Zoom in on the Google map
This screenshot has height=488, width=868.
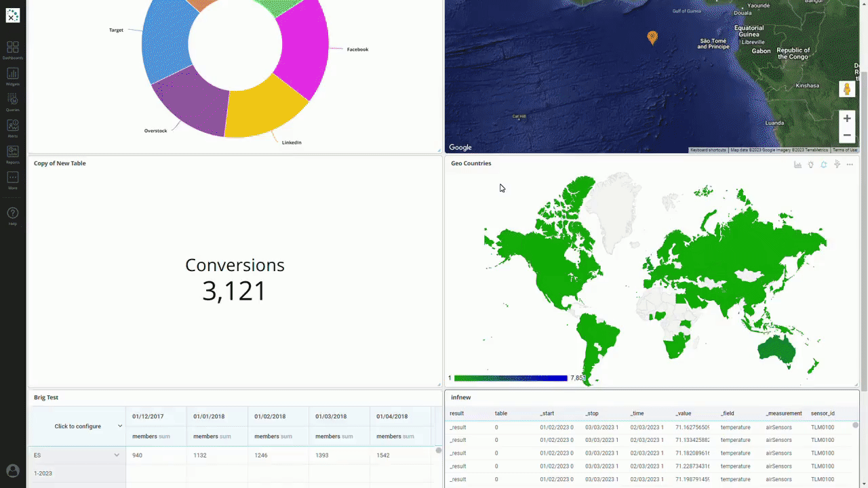[x=847, y=119]
